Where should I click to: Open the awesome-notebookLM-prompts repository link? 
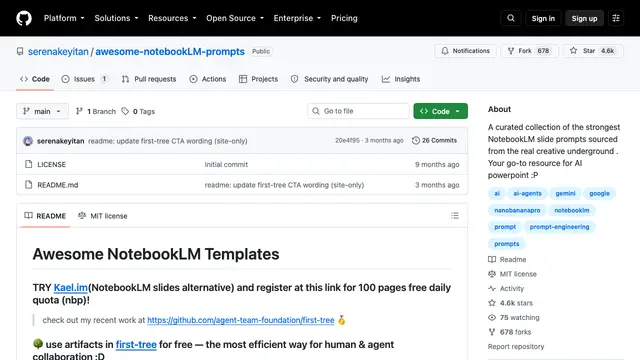coord(170,51)
